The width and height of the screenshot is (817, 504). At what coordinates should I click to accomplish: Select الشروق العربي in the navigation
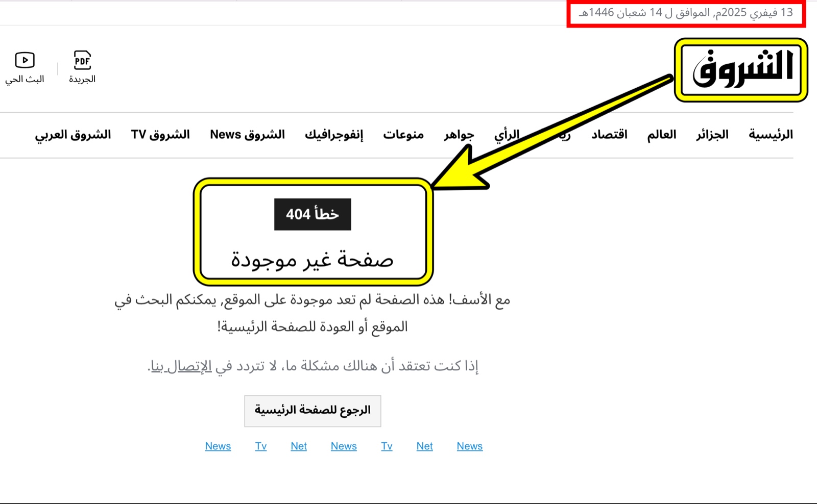click(x=73, y=135)
